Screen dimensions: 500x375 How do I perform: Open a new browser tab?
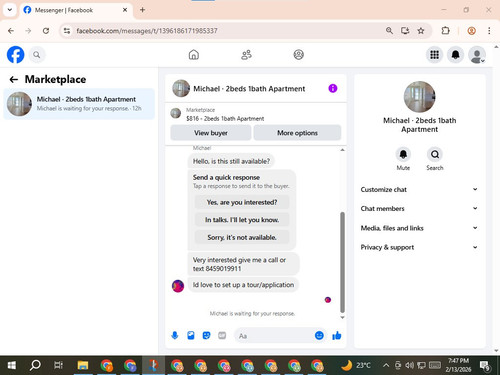[142, 10]
